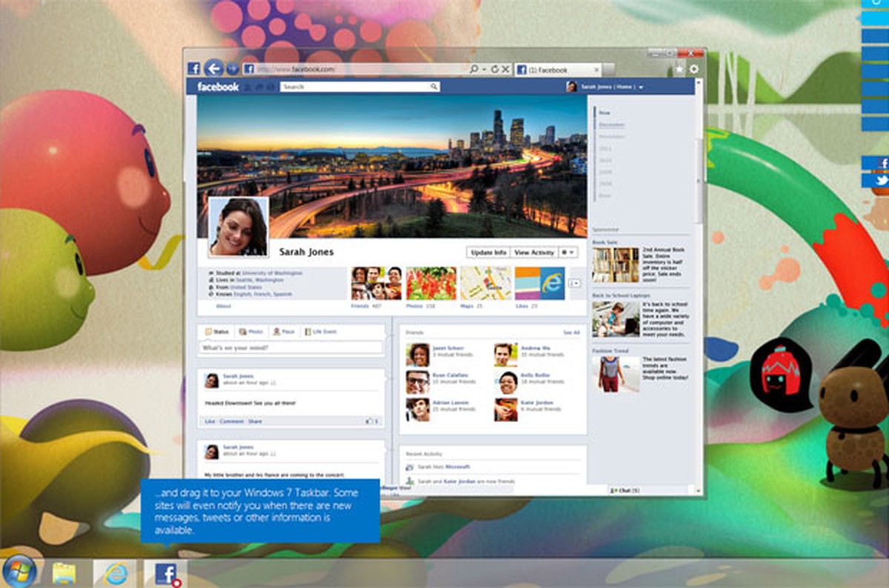
Task: Open the Likes thumbnail with IE logo
Action: [x=540, y=284]
